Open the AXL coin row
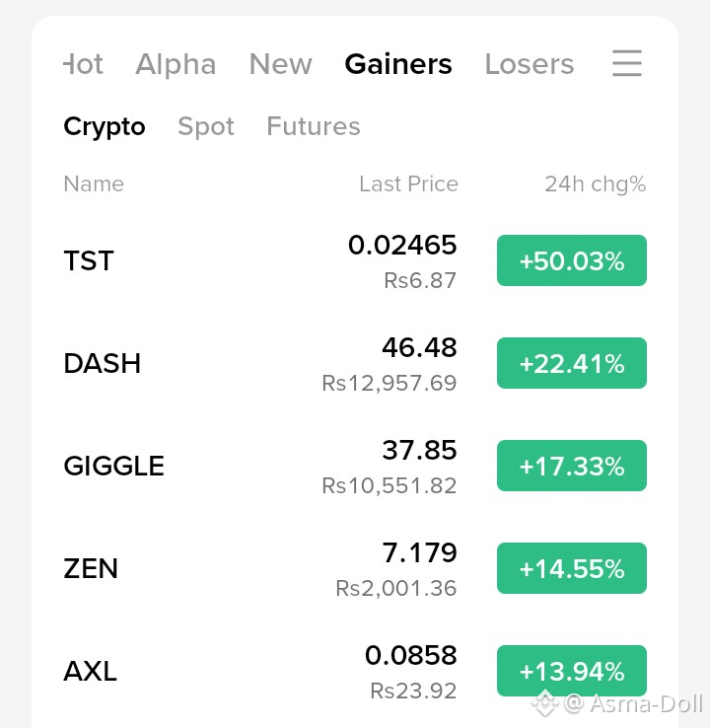 click(355, 671)
